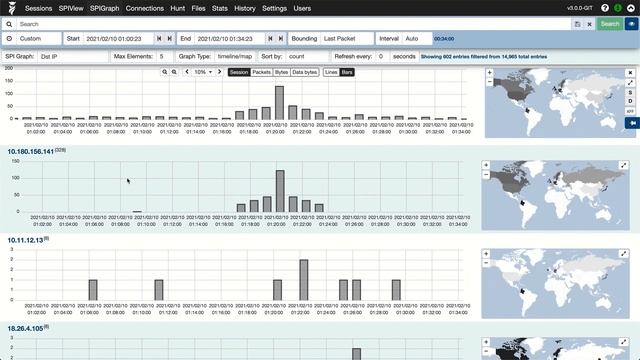640x360 pixels.
Task: Open the Refresh every seconds dropdown
Action: coord(381,57)
